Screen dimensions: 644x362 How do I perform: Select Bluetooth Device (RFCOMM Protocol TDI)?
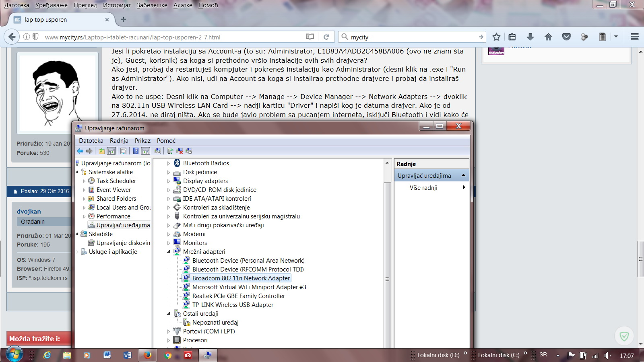click(248, 269)
